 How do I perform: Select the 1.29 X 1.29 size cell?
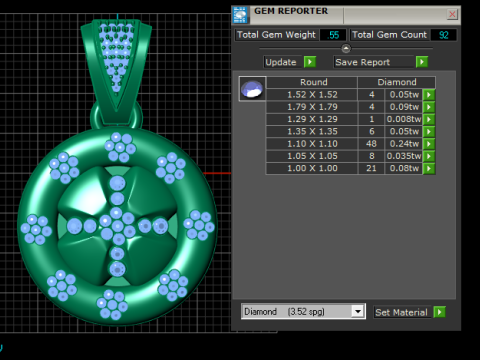tap(312, 119)
